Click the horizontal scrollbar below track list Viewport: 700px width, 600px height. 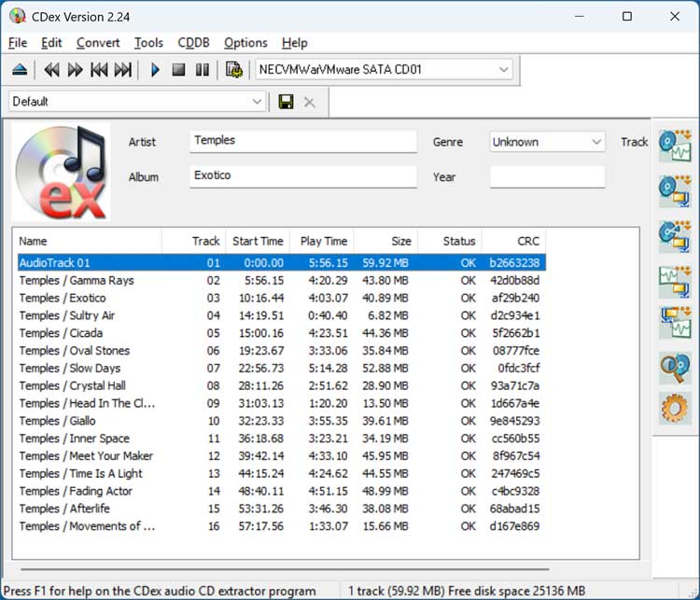tap(285, 569)
